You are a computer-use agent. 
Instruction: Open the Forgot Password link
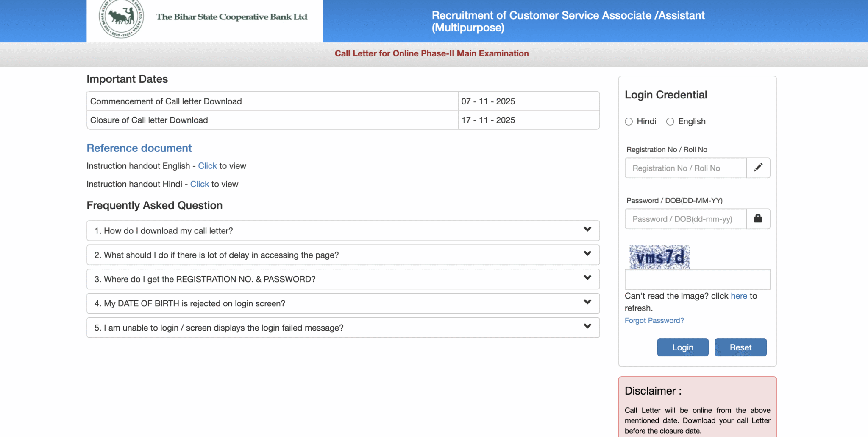654,320
